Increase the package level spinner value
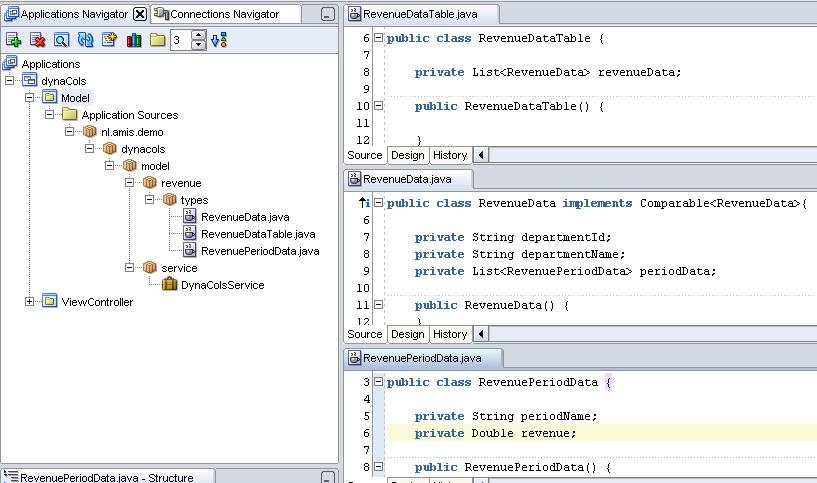 tap(198, 36)
